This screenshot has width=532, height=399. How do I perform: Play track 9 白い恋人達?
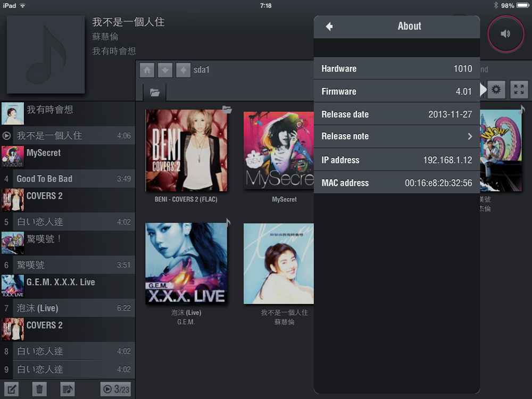tap(68, 370)
